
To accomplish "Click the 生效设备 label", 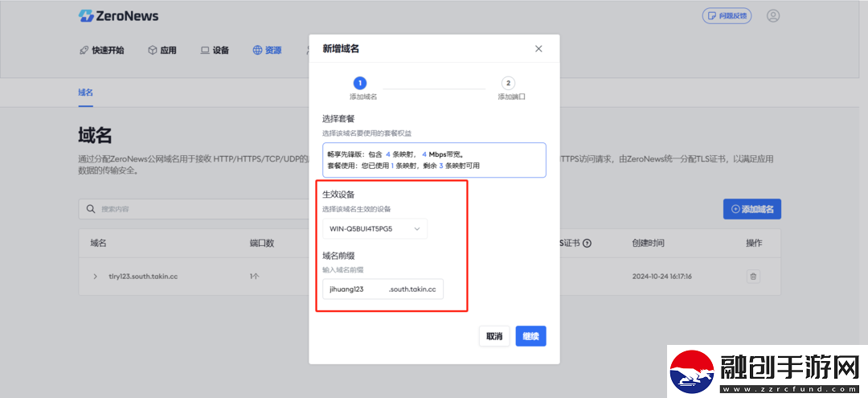I will 339,195.
